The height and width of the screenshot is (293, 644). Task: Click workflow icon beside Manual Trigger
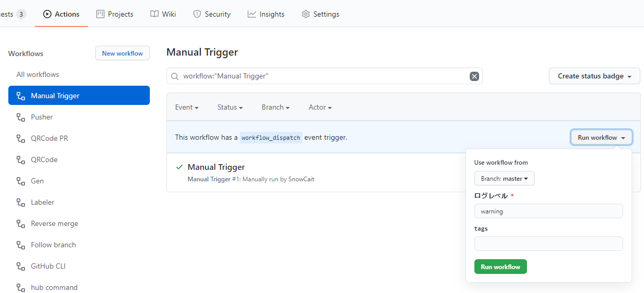tap(21, 96)
